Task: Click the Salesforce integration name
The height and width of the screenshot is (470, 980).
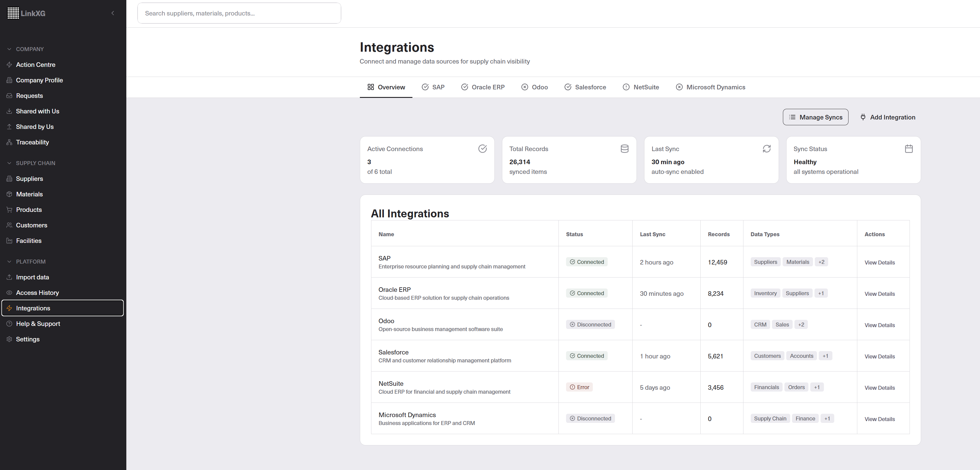Action: pyautogui.click(x=393, y=352)
